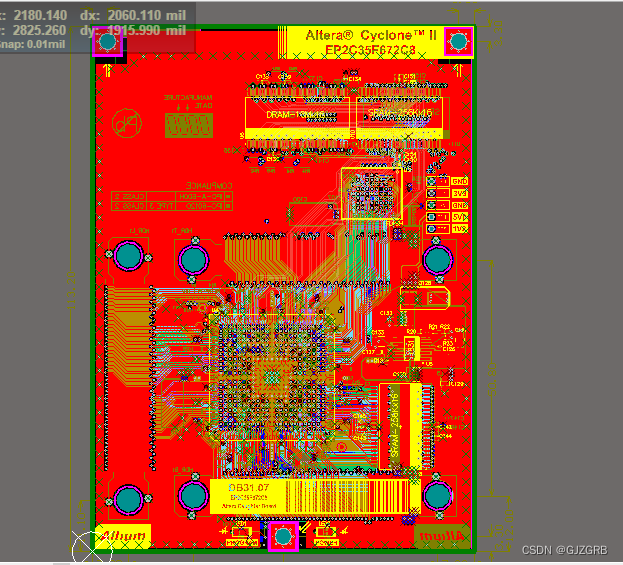The image size is (623, 565).
Task: Click the 'Altera Cyclone II' title text
Action: (371, 35)
